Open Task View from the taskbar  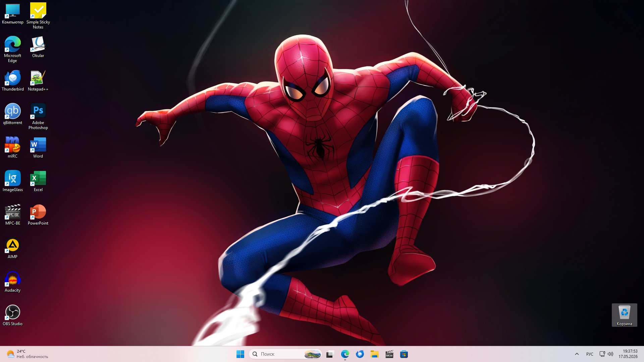click(330, 354)
